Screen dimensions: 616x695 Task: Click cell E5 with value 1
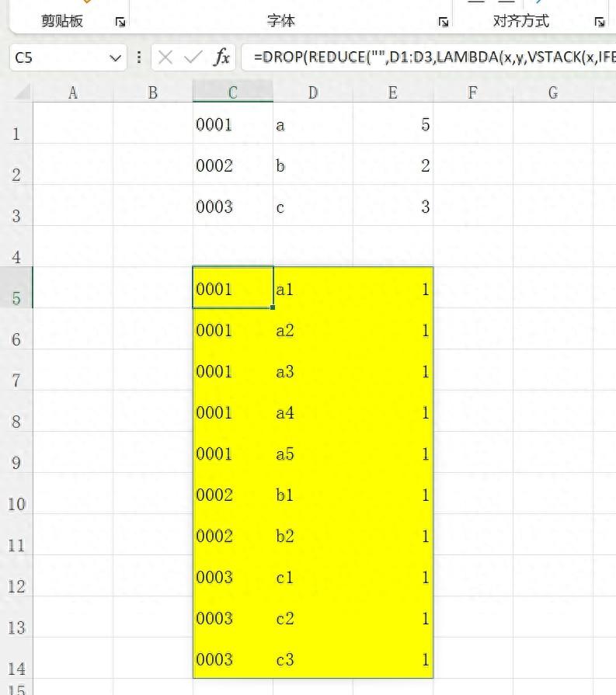click(393, 287)
